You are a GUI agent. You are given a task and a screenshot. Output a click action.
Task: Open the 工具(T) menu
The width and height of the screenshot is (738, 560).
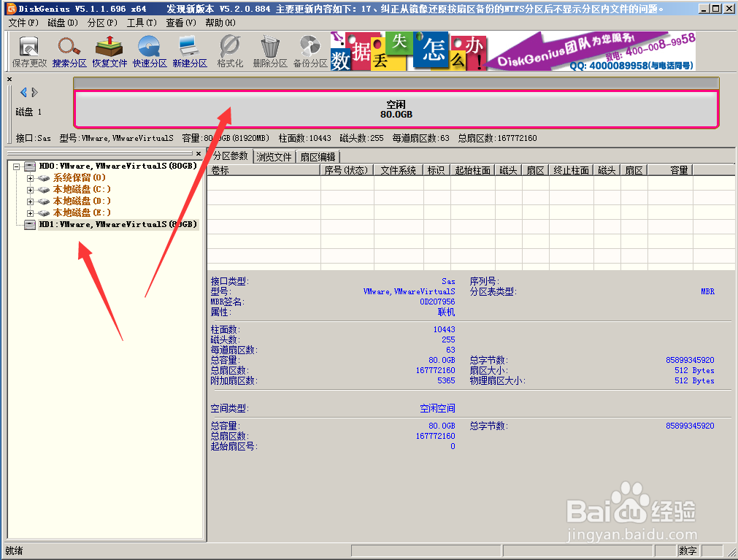pyautogui.click(x=142, y=23)
